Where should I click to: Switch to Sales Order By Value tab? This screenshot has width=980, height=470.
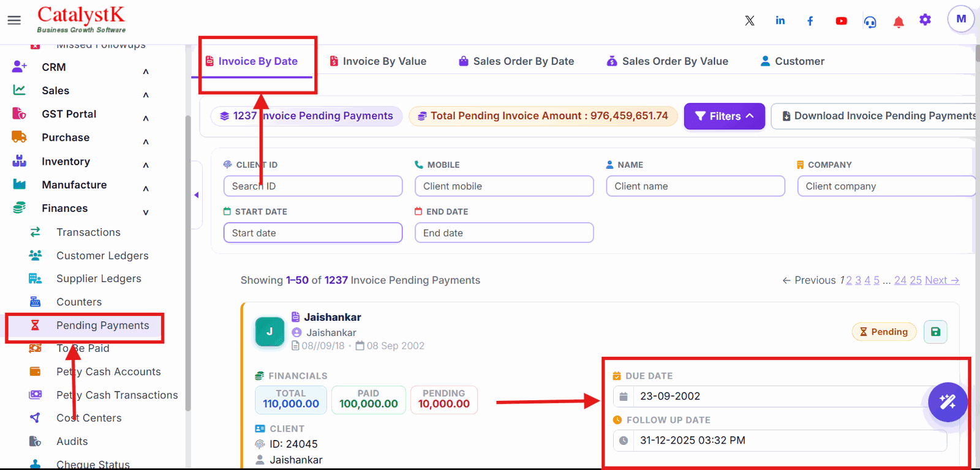pos(667,61)
